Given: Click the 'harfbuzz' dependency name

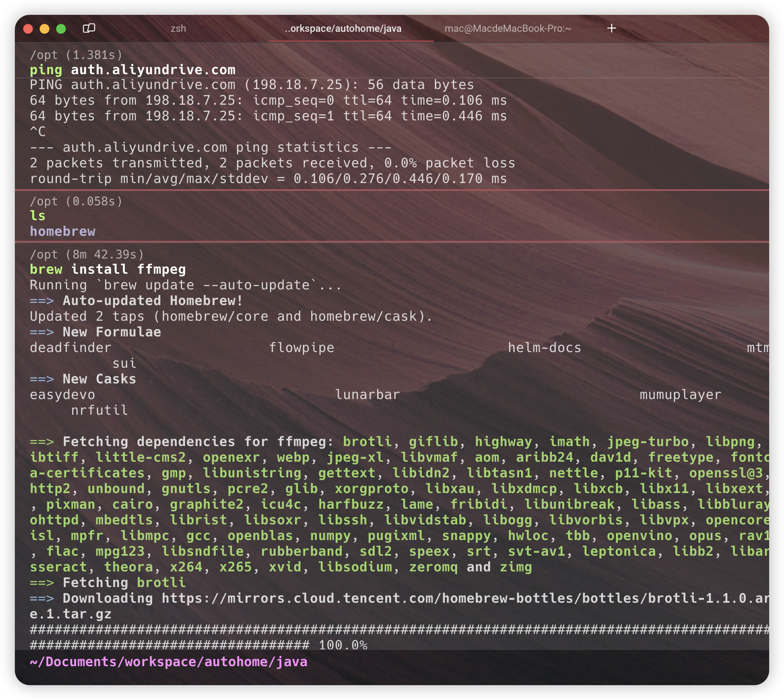Looking at the screenshot, I should [351, 504].
